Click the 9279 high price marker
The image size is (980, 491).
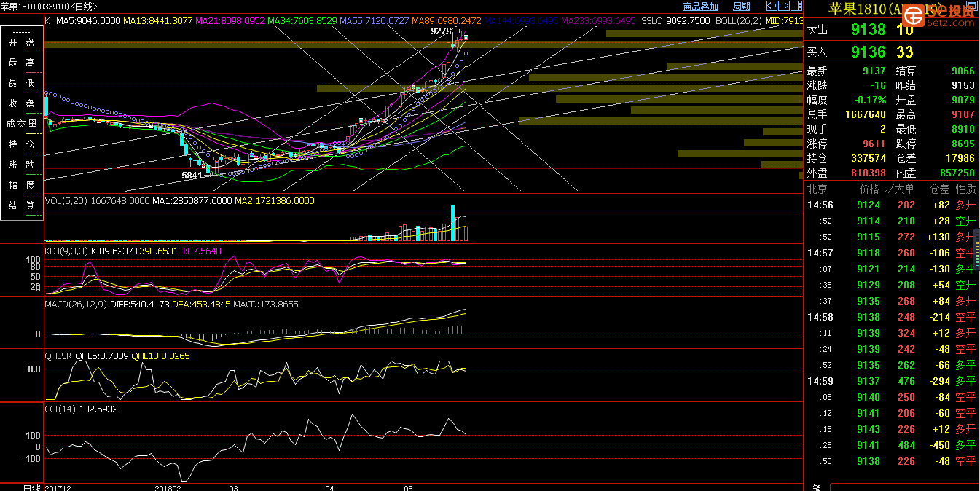[441, 31]
